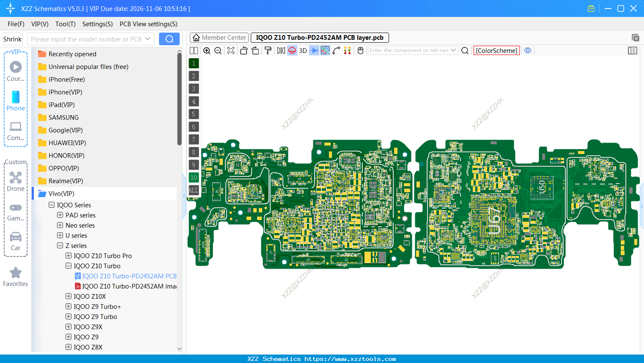Screen dimensions: 644x363
Task: Open the [ColorScheme] selector
Action: (496, 50)
